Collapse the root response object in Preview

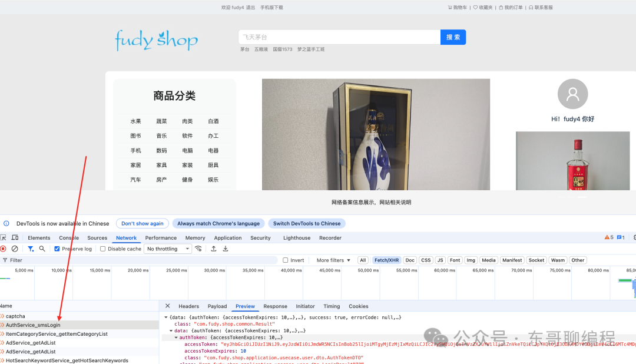166,317
